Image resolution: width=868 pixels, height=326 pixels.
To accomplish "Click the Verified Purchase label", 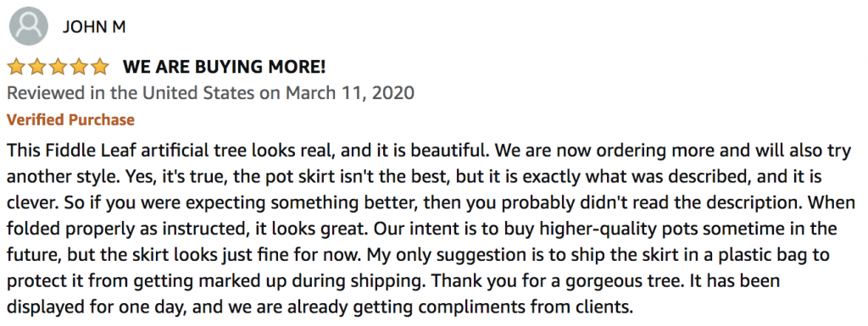I will tap(70, 119).
